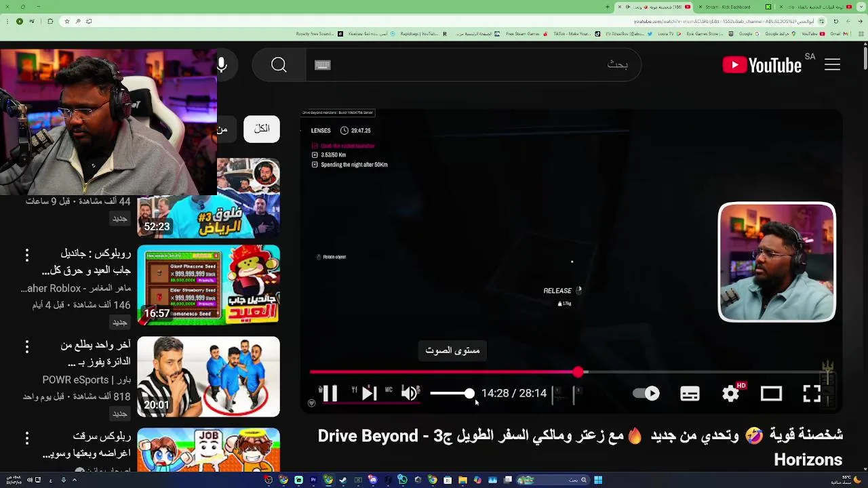Open the 16:57 Roblox video thumbnail
The width and height of the screenshot is (868, 488).
tap(208, 285)
